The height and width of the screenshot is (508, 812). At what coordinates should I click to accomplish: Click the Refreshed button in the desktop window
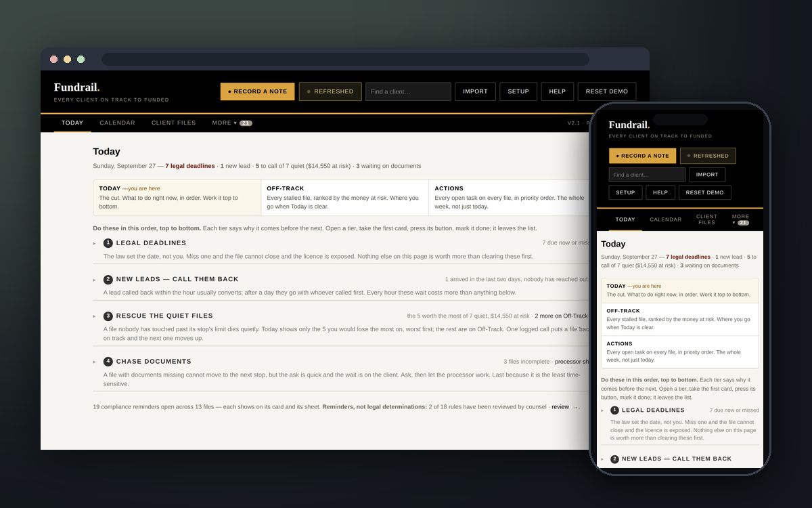330,91
